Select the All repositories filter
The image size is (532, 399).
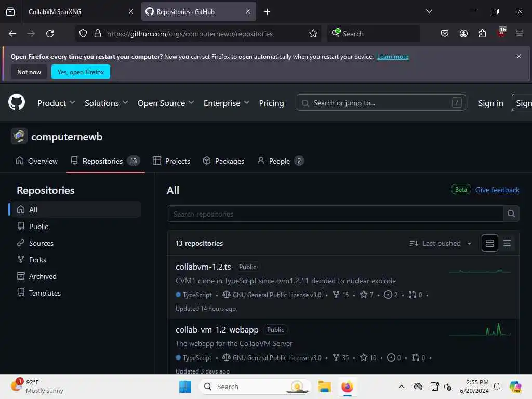pos(76,210)
